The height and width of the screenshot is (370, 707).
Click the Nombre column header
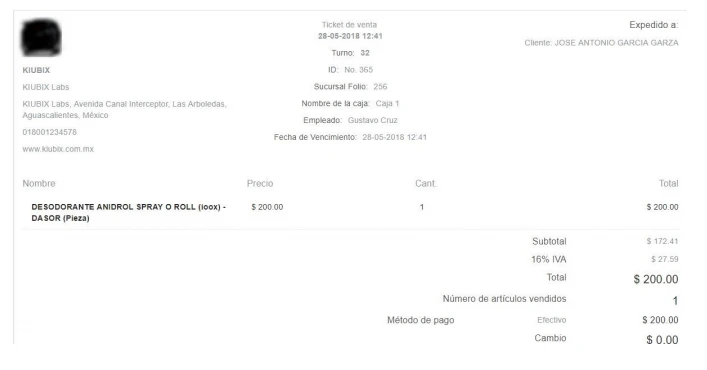point(39,183)
